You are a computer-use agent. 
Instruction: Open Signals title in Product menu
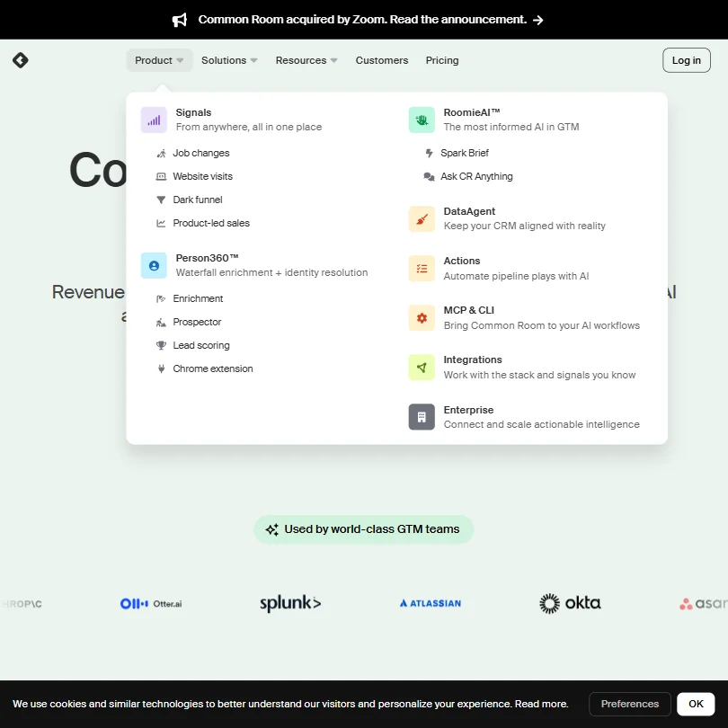click(193, 112)
